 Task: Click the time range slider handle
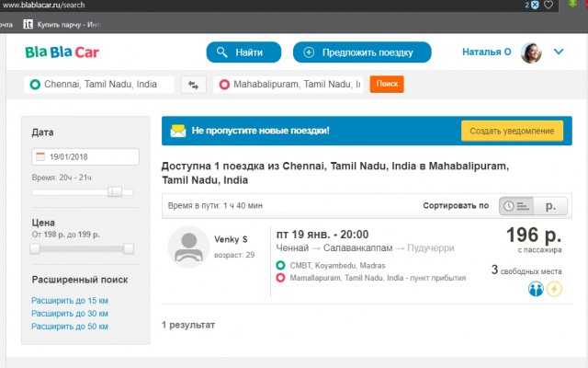point(115,192)
